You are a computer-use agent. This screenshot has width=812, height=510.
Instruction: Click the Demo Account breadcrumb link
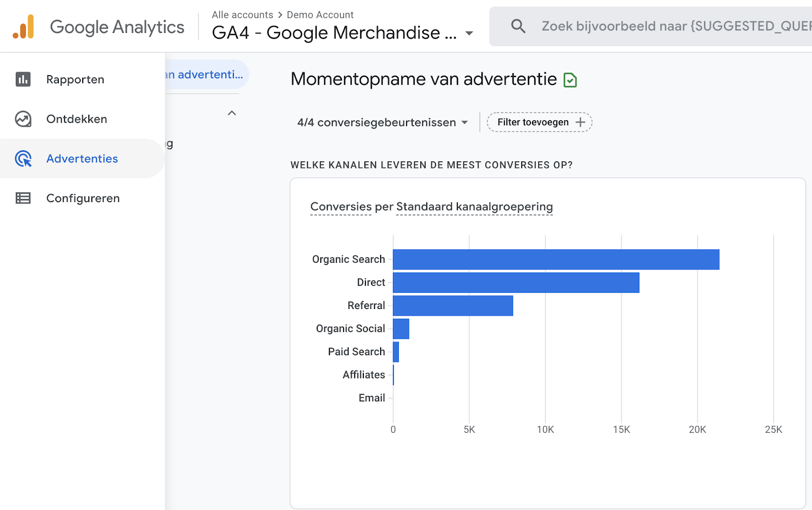[x=320, y=15]
